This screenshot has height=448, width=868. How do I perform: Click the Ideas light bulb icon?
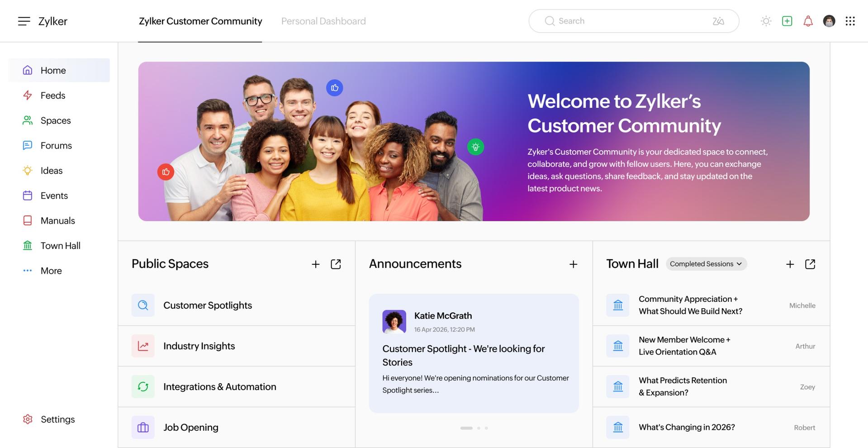click(x=28, y=171)
